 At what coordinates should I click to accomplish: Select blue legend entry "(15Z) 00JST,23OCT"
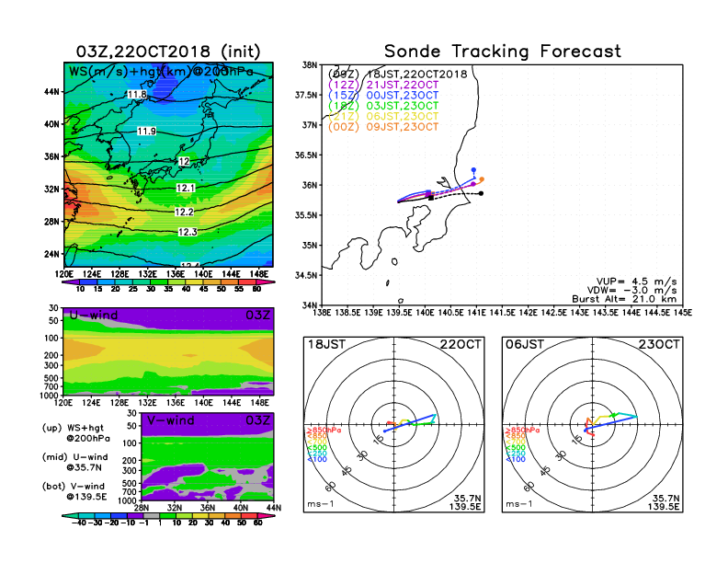point(383,96)
